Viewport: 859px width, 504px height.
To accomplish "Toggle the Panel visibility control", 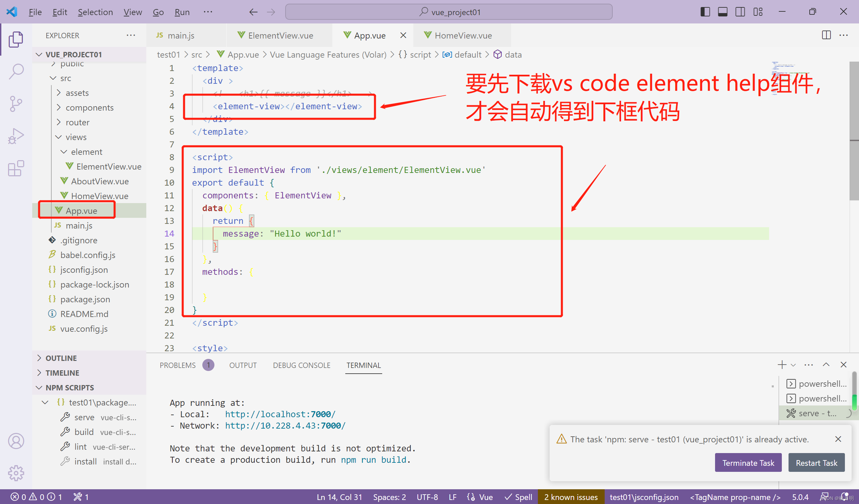I will pos(723,11).
